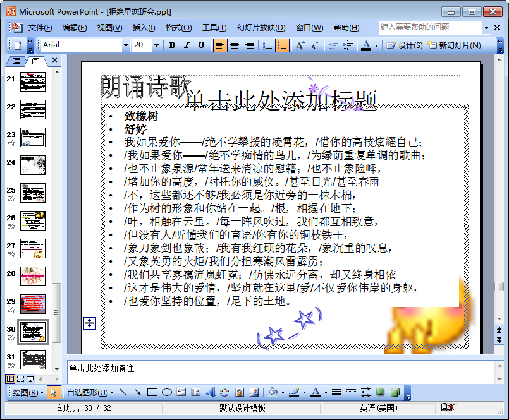The image size is (509, 420).
Task: Toggle bulleted list
Action: (x=282, y=45)
